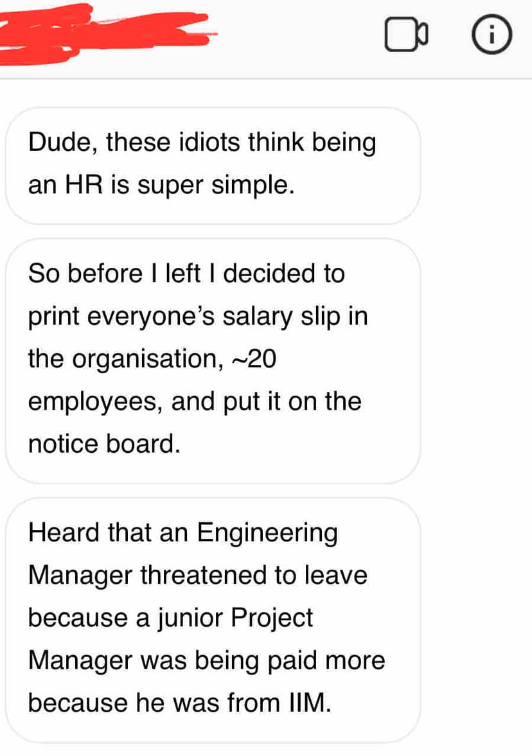The image size is (532, 756).
Task: Open the conversation info icon
Action: [x=493, y=37]
